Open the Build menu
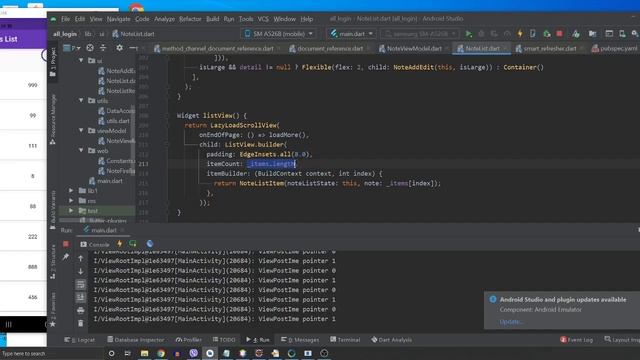This screenshot has height=360, width=640. [x=213, y=19]
